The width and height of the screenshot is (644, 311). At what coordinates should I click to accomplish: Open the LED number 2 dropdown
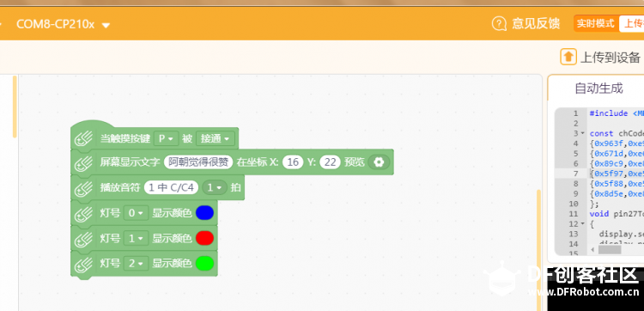coord(136,264)
